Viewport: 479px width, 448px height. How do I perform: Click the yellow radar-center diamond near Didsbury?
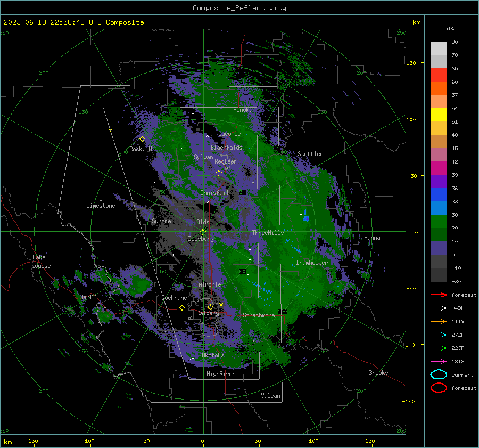pos(203,232)
